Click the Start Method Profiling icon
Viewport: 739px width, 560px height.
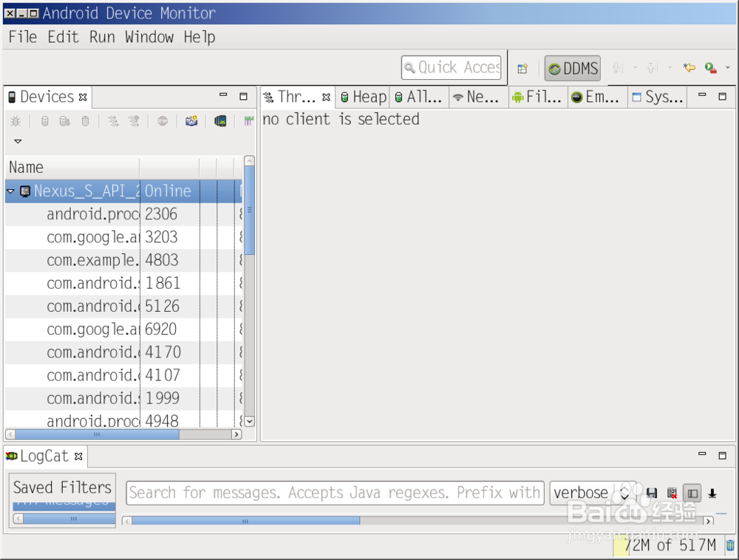tap(134, 121)
